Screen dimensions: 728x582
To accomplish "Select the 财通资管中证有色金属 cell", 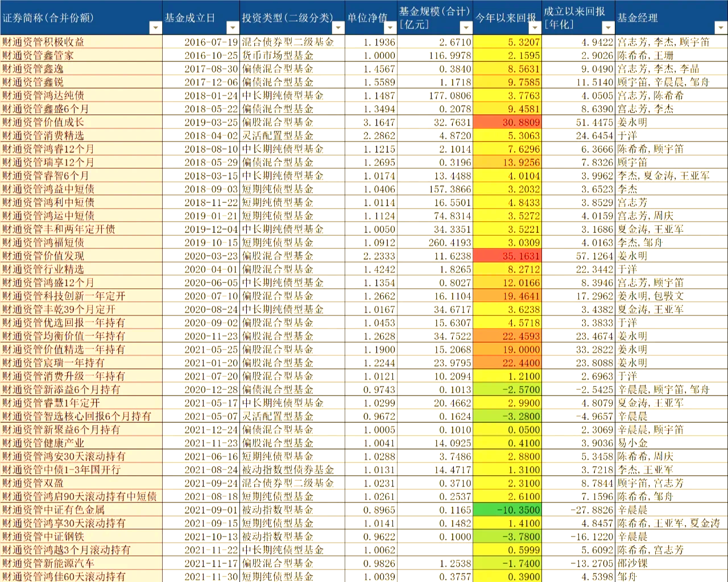I will tap(81, 510).
